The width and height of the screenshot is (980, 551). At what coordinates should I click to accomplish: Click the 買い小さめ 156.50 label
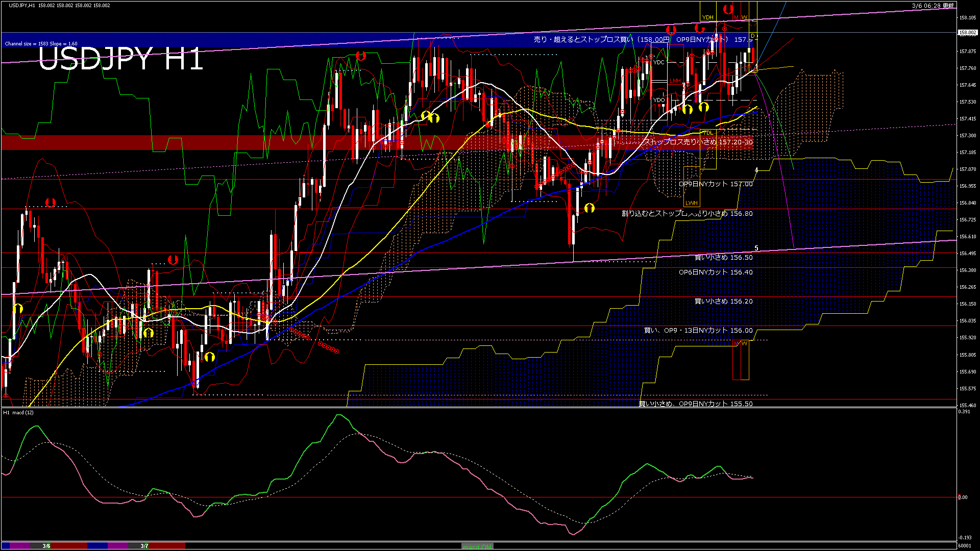(723, 257)
